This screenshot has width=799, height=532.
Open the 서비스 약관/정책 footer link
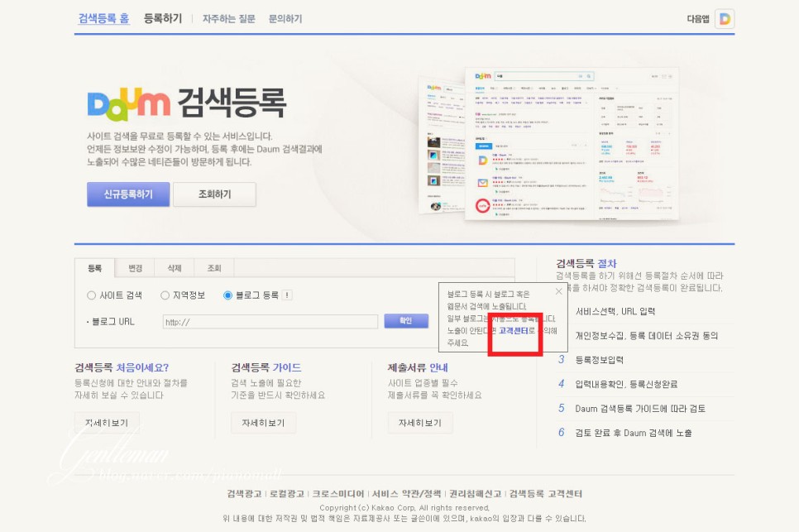click(406, 493)
